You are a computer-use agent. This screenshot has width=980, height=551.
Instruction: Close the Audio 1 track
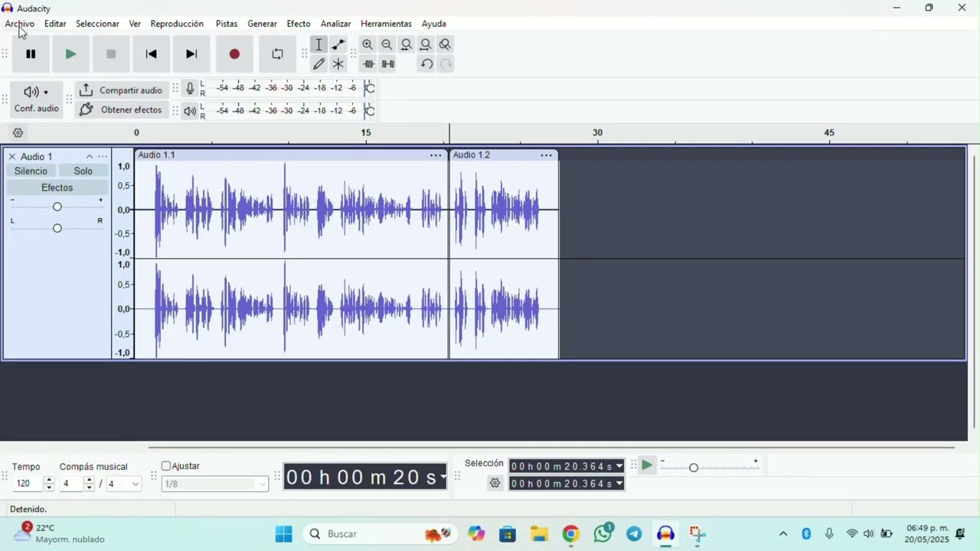coord(12,157)
